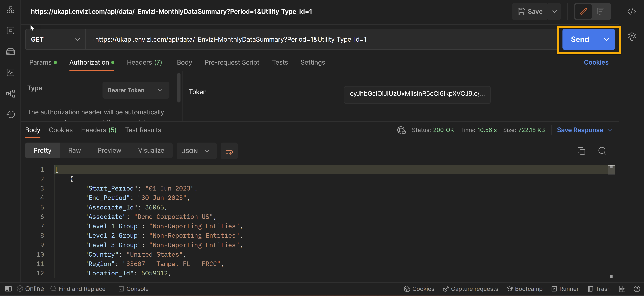
Task: Open Cookies in the status bar
Action: click(419, 289)
